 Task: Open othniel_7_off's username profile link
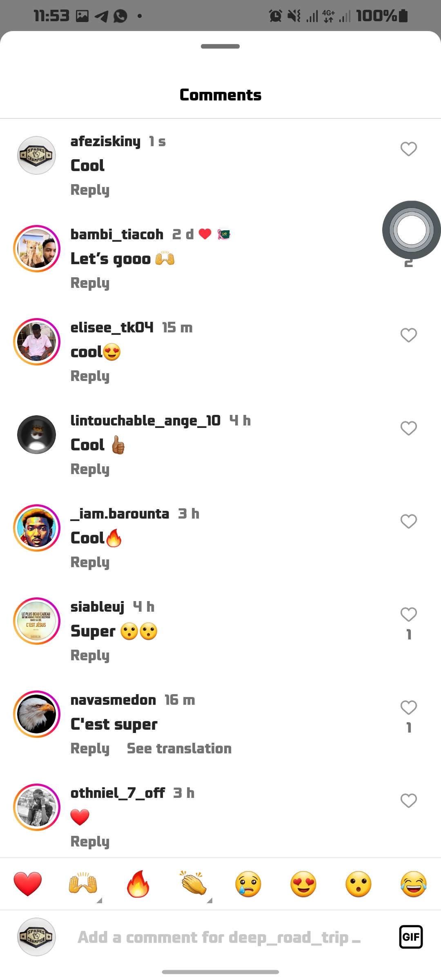118,793
